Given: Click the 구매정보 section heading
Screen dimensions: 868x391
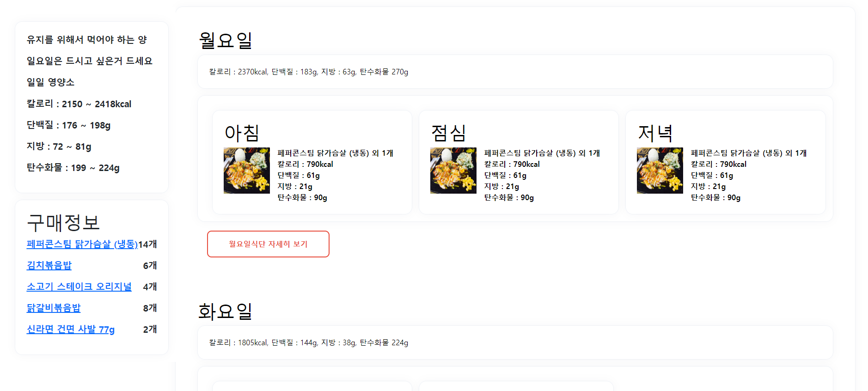Looking at the screenshot, I should [63, 223].
